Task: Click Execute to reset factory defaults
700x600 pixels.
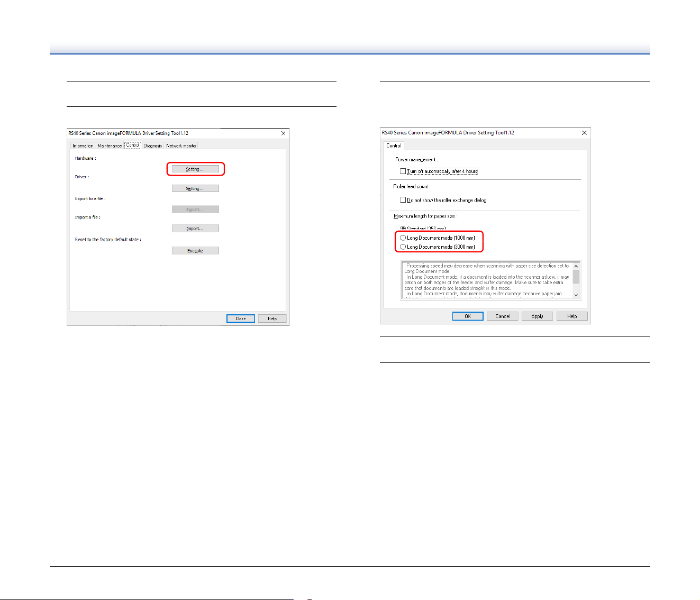Action: point(195,251)
